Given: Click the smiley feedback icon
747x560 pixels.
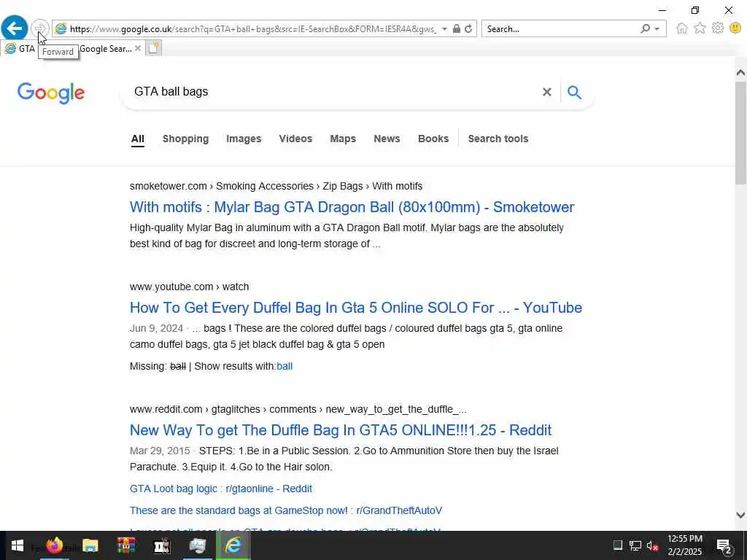Looking at the screenshot, I should pyautogui.click(x=735, y=28).
